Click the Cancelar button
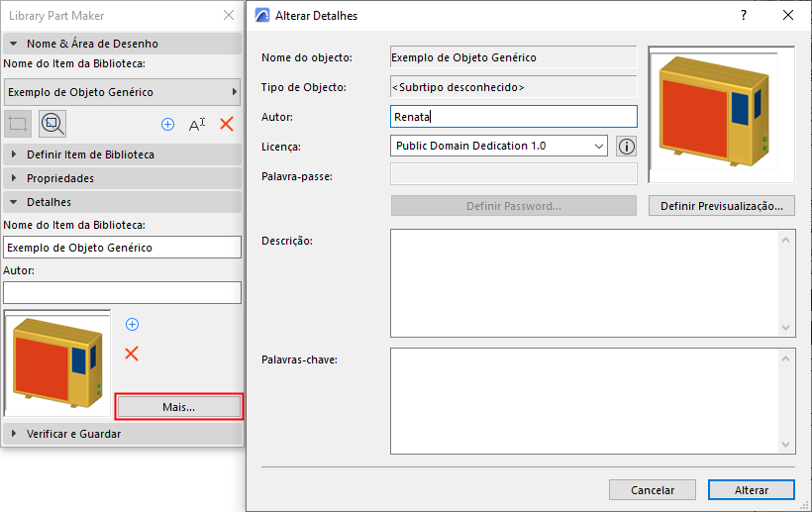 coord(653,490)
